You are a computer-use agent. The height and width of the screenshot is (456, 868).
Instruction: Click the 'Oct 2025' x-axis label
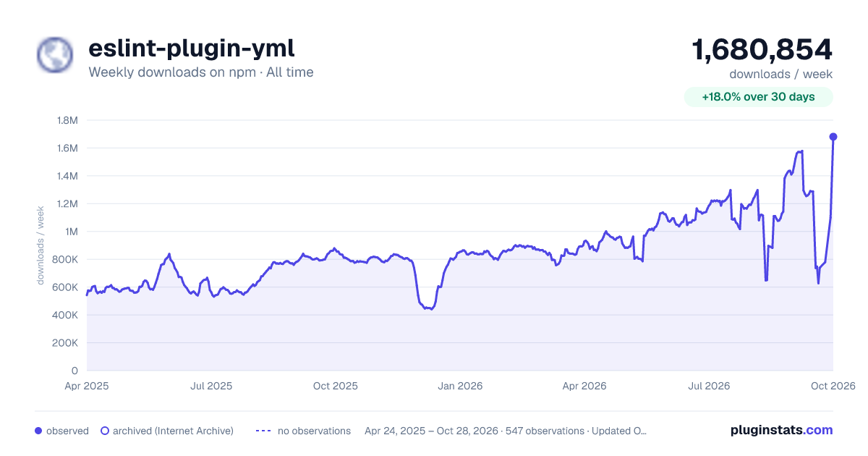tap(336, 386)
